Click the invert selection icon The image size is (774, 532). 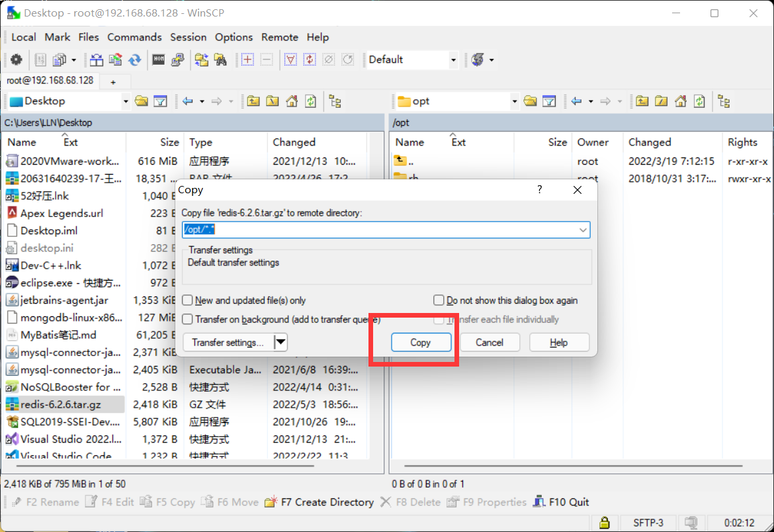[x=310, y=60]
